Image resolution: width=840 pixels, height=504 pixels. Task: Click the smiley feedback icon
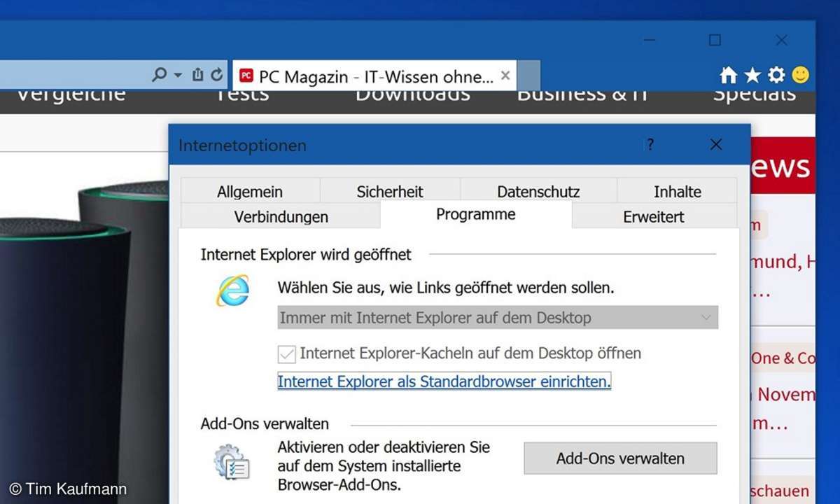(x=801, y=75)
